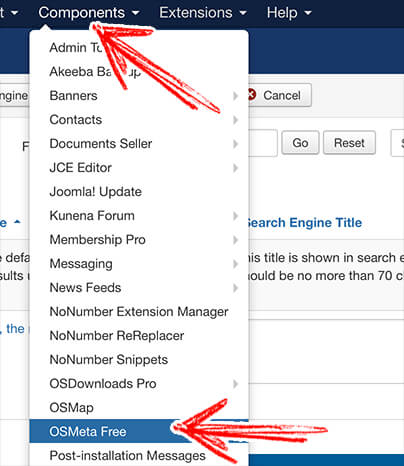Click the red Cancel X icon
The image size is (404, 466).
[x=252, y=95]
